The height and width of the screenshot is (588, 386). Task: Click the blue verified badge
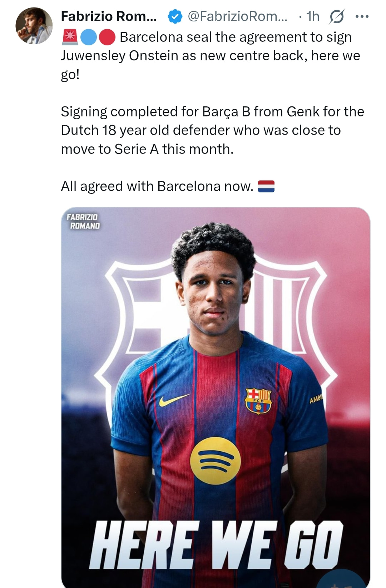(175, 16)
